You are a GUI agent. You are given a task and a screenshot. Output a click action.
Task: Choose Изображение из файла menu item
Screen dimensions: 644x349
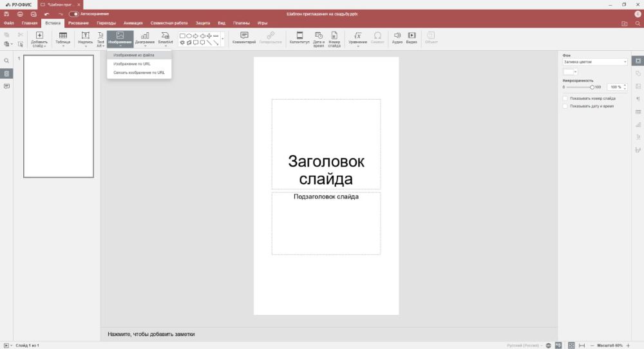coord(134,55)
